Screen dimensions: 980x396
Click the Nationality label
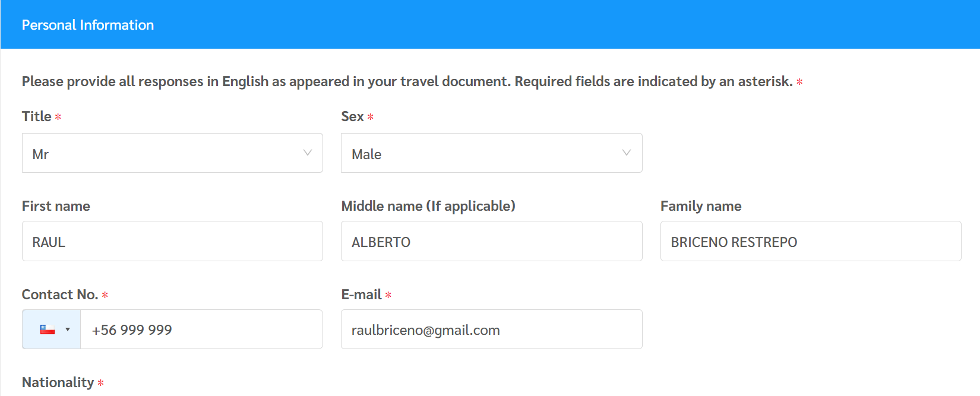(58, 382)
